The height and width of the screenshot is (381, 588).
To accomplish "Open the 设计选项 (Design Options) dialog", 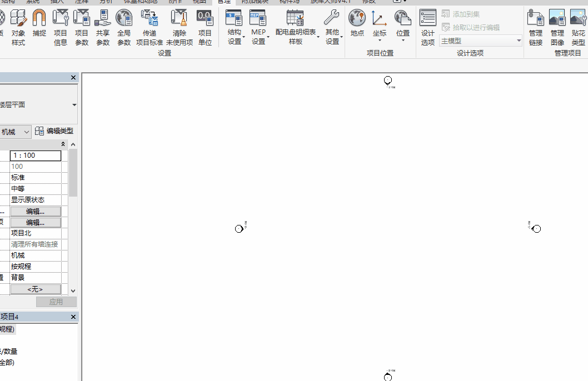I will point(427,26).
